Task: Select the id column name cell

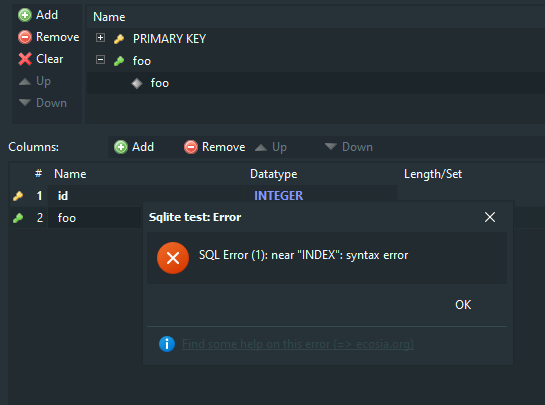Action: (x=145, y=196)
